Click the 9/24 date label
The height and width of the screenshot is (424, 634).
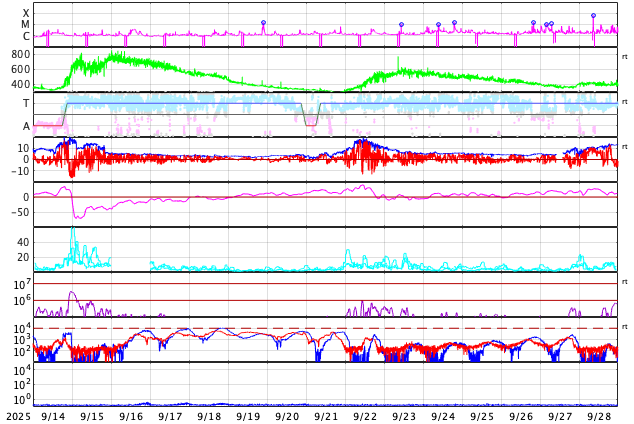[x=443, y=415]
